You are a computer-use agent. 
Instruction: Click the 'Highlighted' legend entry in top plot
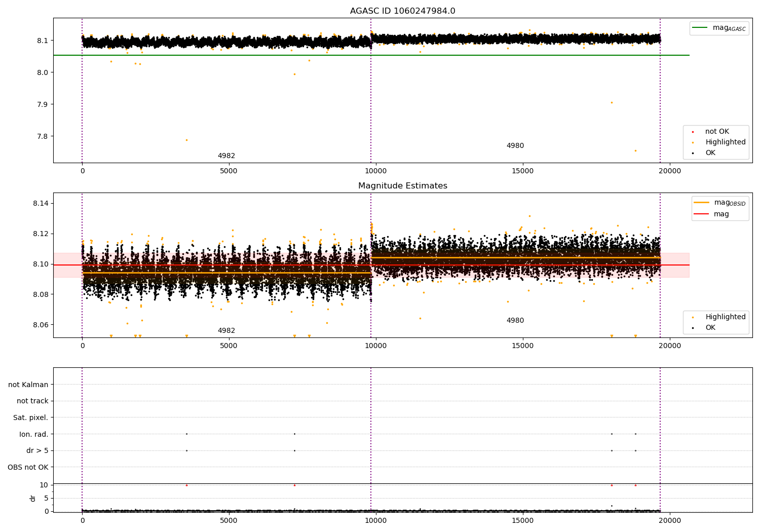725,142
